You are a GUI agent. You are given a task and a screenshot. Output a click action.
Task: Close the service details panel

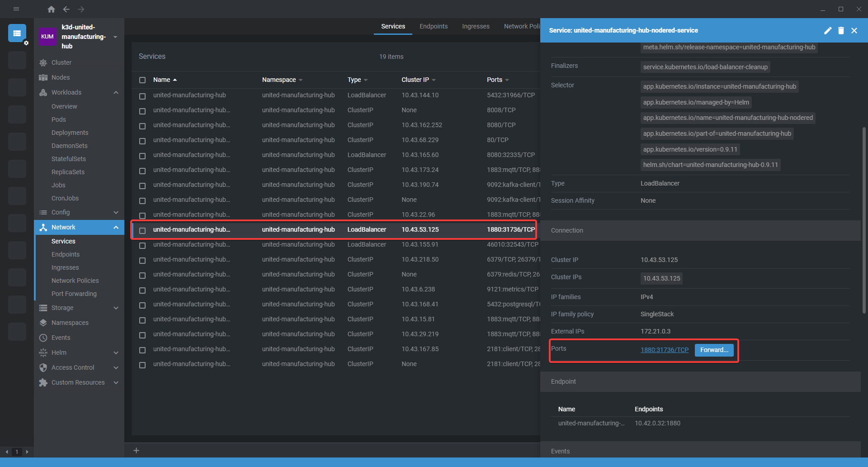854,30
